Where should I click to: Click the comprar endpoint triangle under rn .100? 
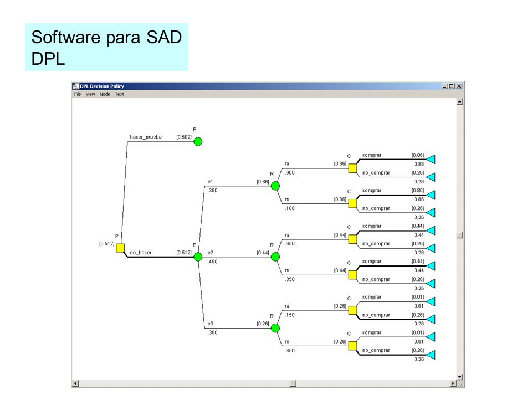pyautogui.click(x=431, y=195)
